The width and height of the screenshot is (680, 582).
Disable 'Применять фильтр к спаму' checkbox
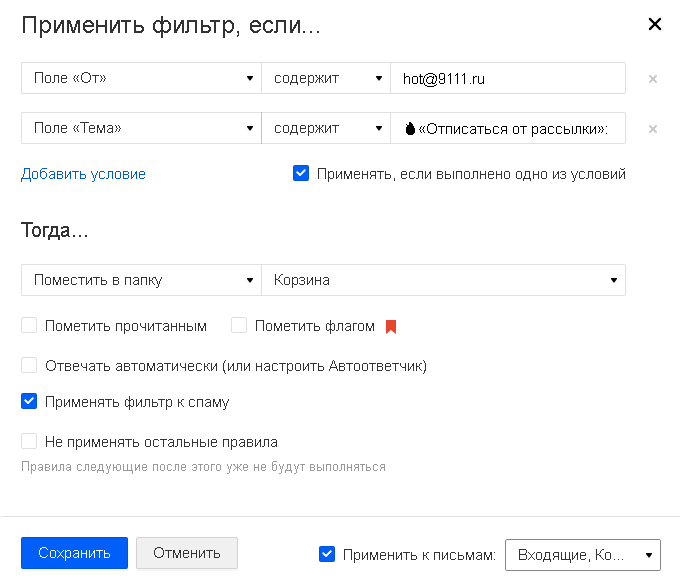(x=29, y=402)
